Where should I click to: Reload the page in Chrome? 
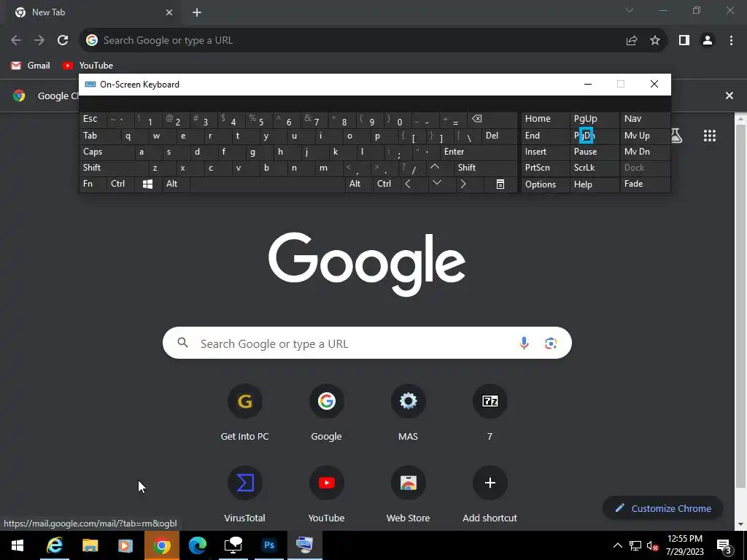click(63, 41)
